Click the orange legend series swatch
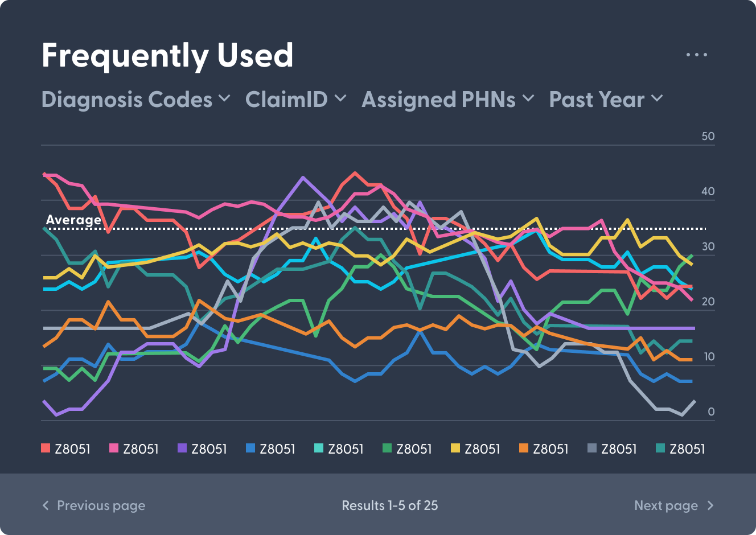This screenshot has width=756, height=535. [524, 448]
